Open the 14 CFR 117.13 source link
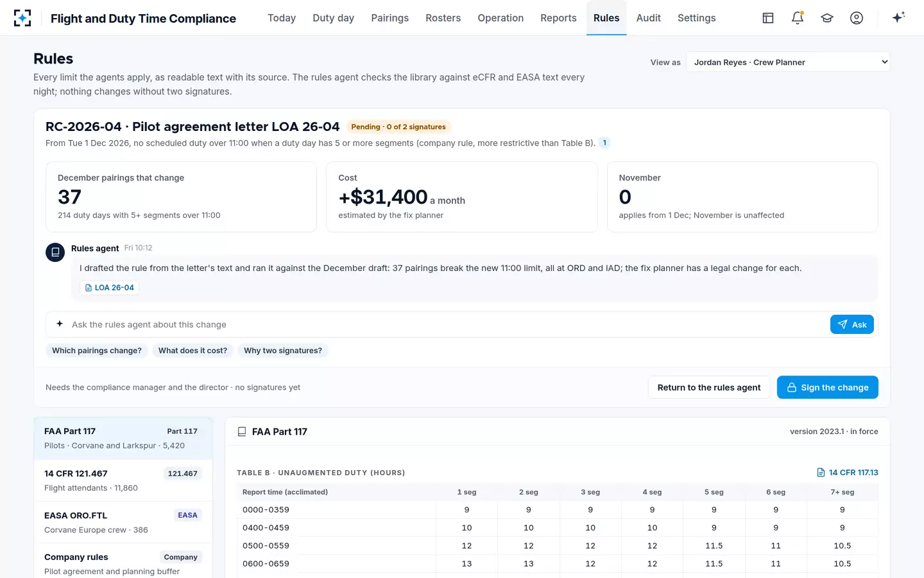This screenshot has width=924, height=578. tap(847, 473)
